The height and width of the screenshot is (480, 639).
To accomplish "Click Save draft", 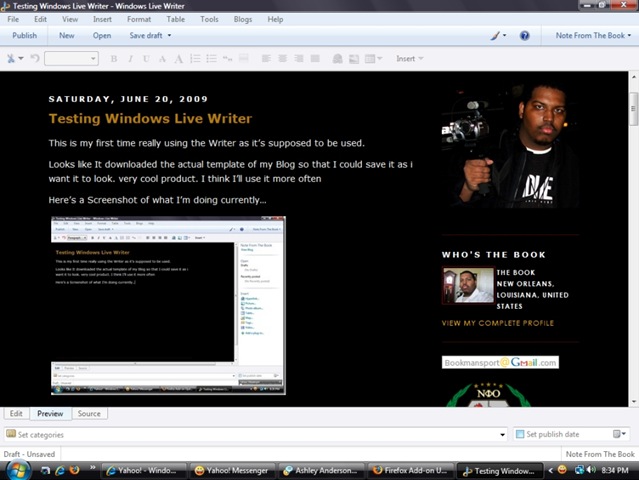I will click(x=146, y=35).
